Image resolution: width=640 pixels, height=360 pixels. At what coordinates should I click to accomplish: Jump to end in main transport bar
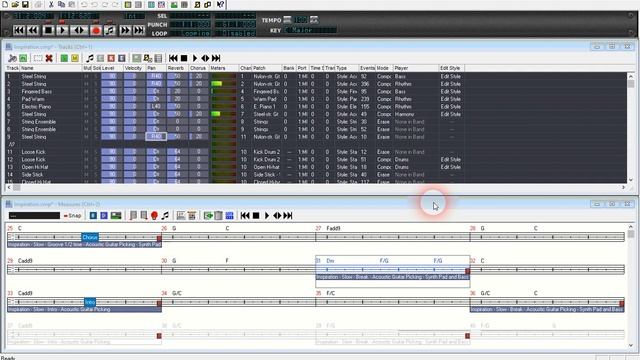click(139, 30)
